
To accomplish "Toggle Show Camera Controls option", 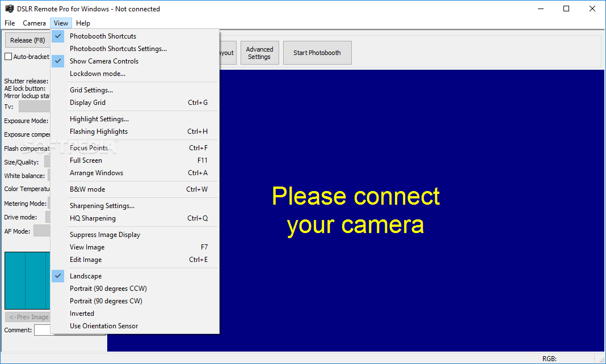I will pyautogui.click(x=135, y=61).
